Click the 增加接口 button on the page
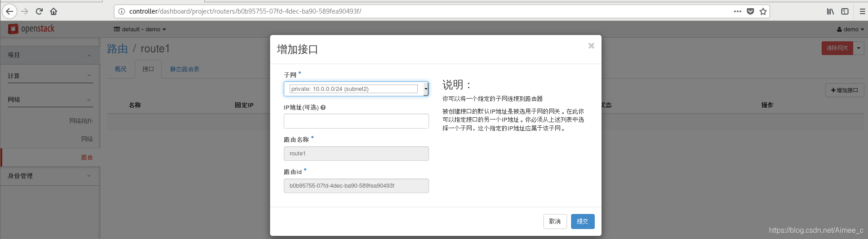This screenshot has width=868, height=239. pyautogui.click(x=844, y=90)
